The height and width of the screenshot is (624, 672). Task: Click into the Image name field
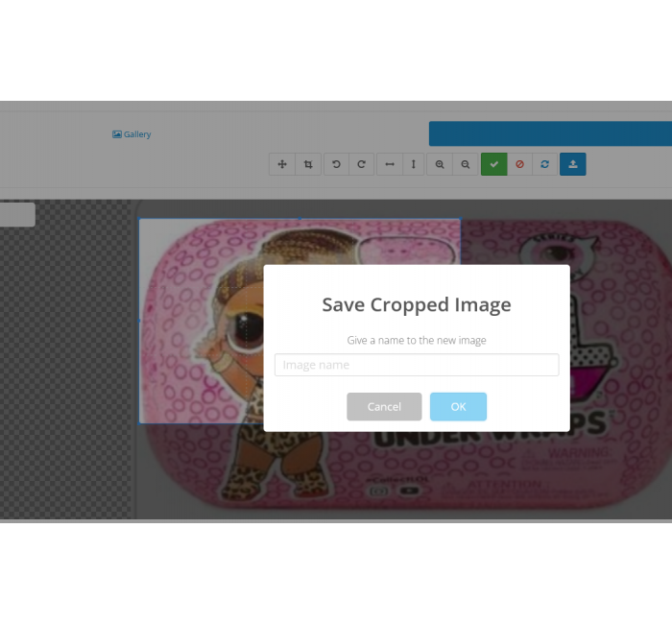417,365
